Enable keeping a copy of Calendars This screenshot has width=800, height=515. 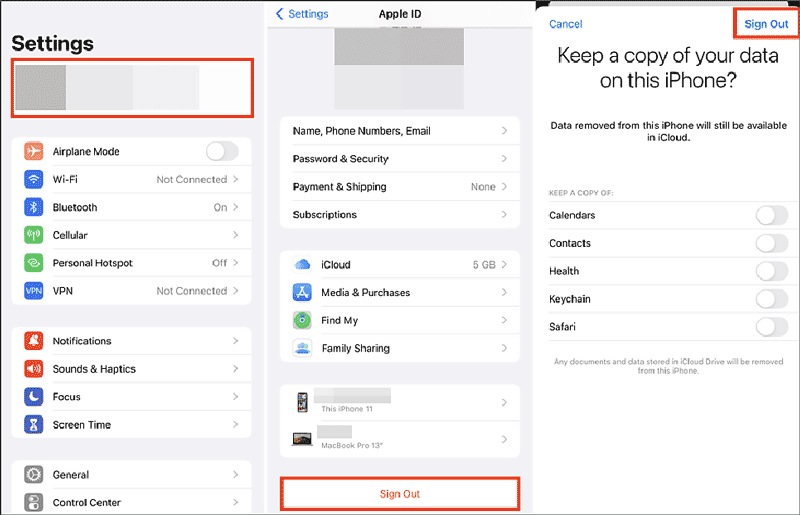pyautogui.click(x=772, y=215)
